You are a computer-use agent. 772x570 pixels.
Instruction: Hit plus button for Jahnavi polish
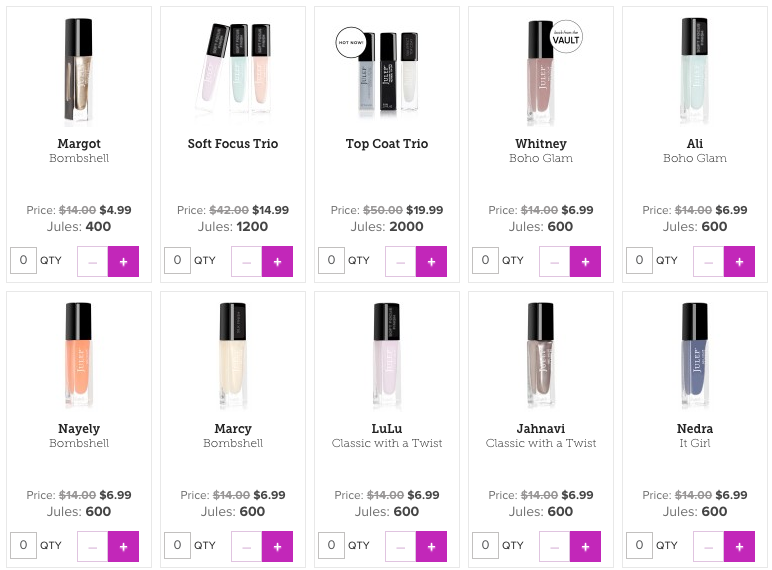tap(585, 546)
